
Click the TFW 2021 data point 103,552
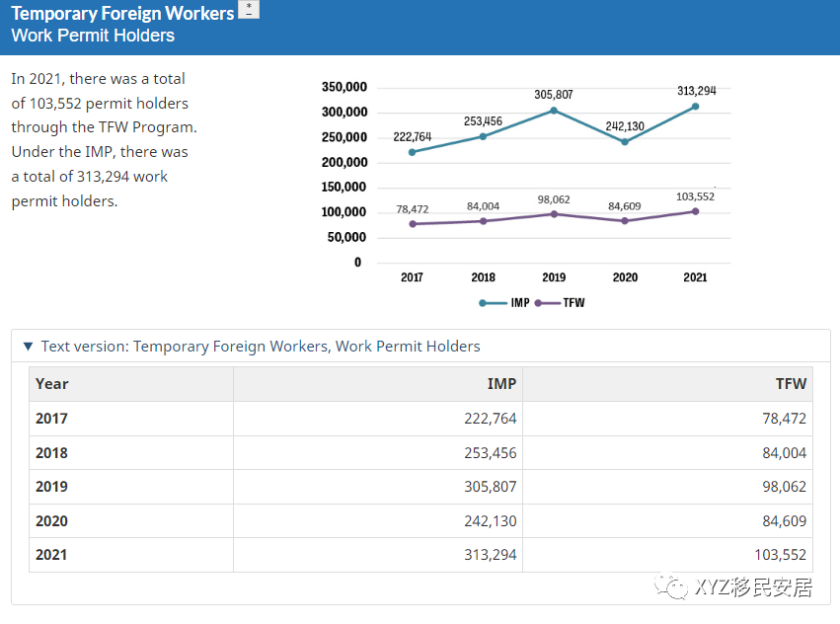695,211
